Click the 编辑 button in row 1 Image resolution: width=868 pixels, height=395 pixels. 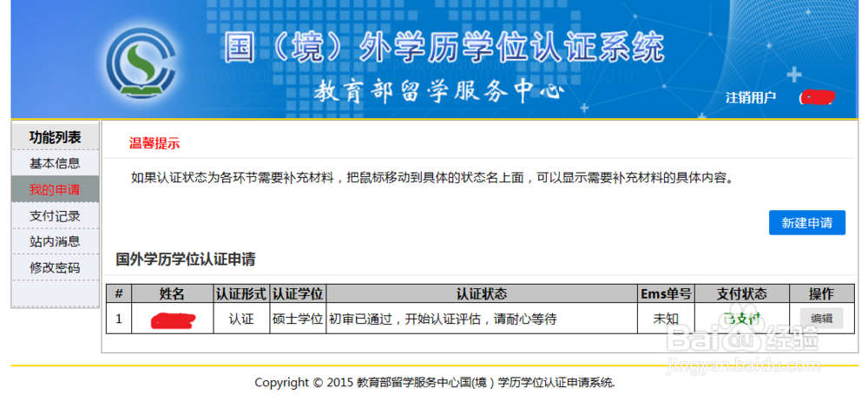click(x=821, y=319)
